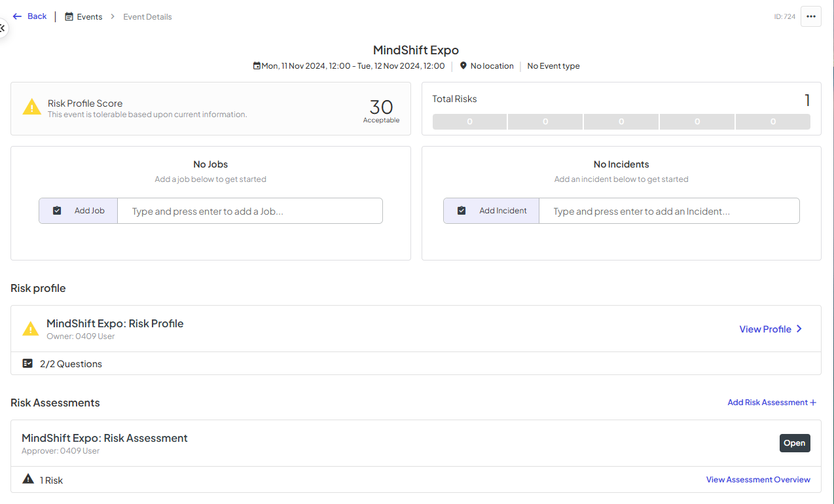Click the location pin icon
Screen dimensions: 834x504
pyautogui.click(x=463, y=65)
